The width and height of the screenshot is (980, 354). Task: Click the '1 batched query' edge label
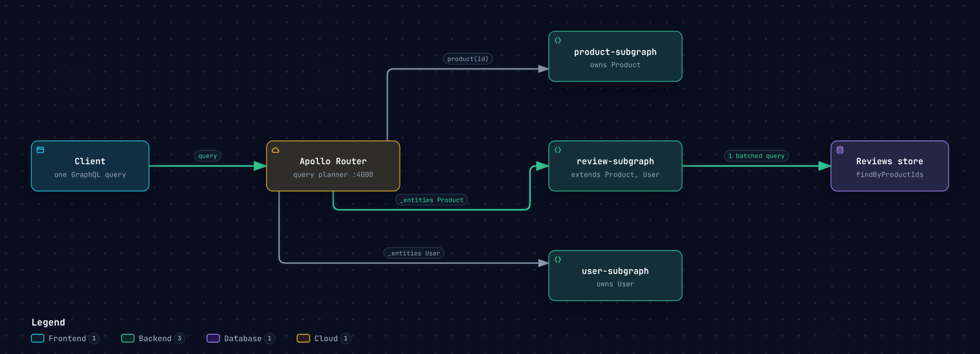(756, 156)
